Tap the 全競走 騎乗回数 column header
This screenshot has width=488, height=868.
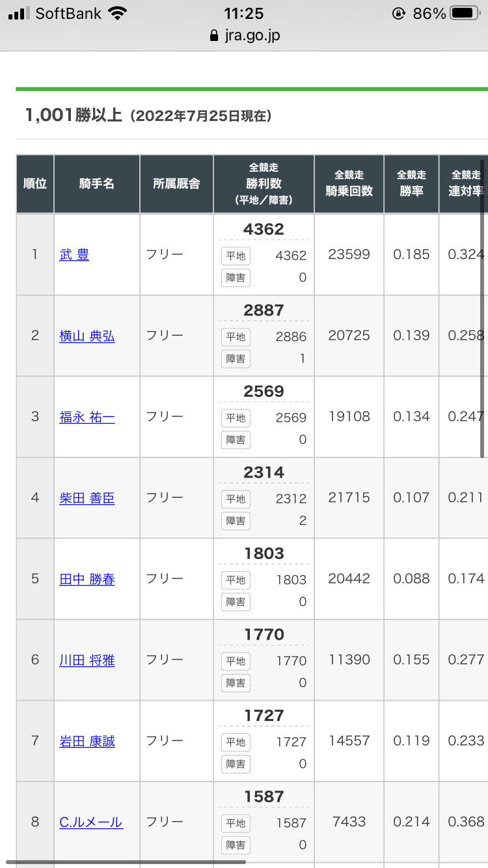(349, 183)
